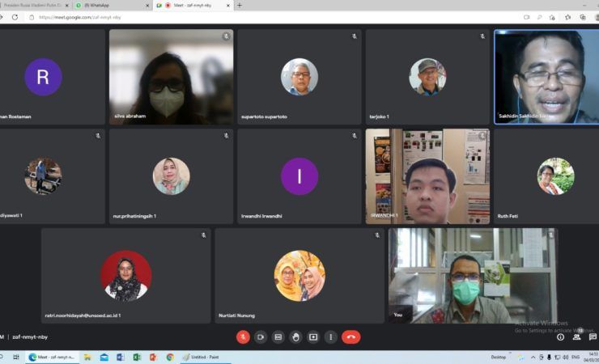
Task: Click the name label 'Ruth Feti'
Action: pyautogui.click(x=508, y=216)
